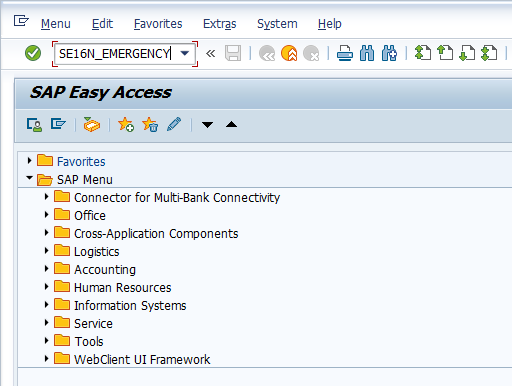
Task: Click the Previous Page icon
Action: click(x=445, y=53)
